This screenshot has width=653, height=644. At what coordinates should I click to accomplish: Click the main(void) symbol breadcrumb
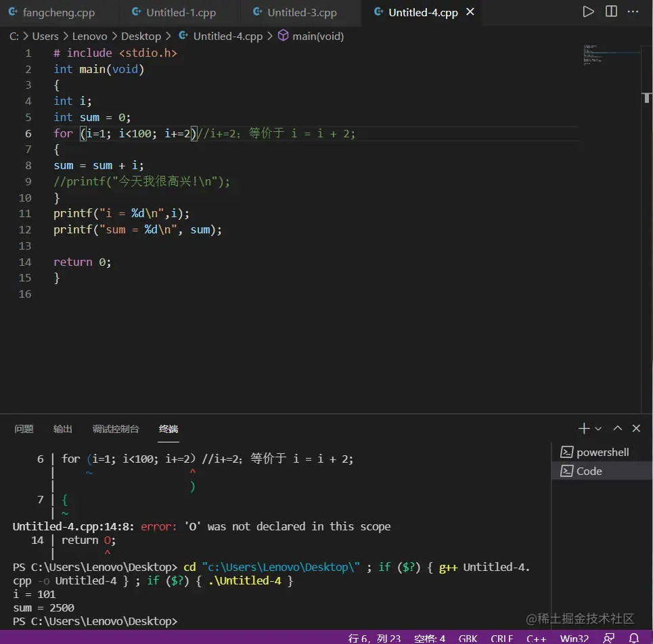311,37
